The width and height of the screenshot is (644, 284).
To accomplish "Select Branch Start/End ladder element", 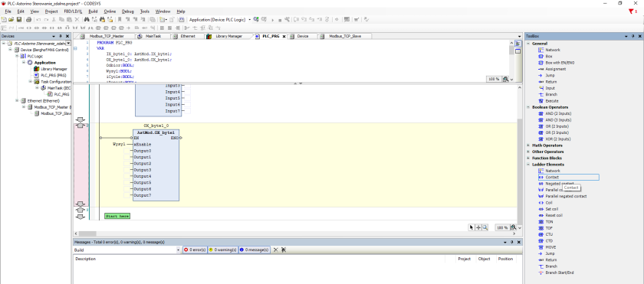I will click(x=560, y=273).
